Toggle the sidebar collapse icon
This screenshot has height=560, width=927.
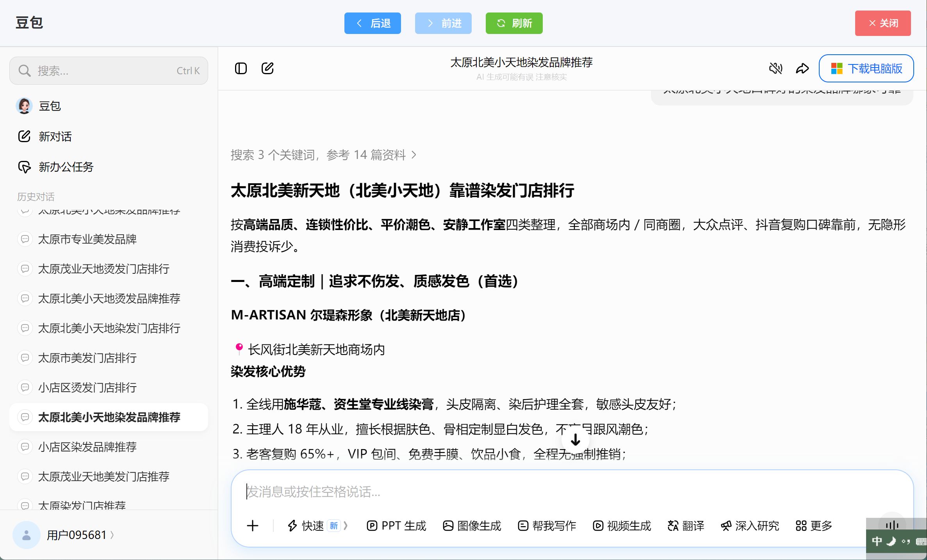pos(241,68)
